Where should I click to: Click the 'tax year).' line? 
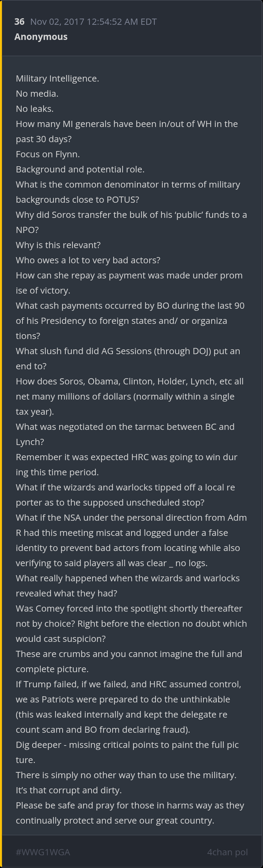[35, 412]
